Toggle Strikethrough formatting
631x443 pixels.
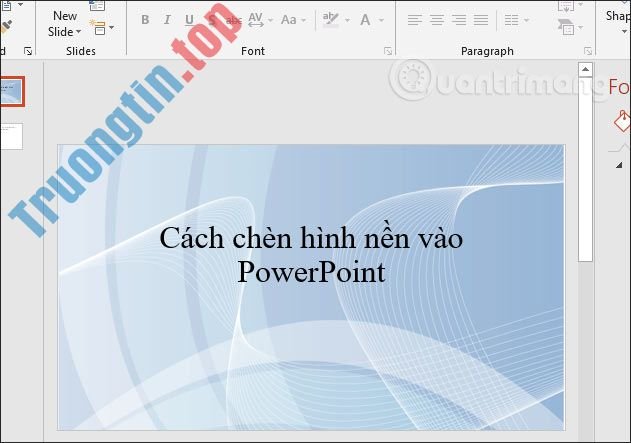[234, 20]
